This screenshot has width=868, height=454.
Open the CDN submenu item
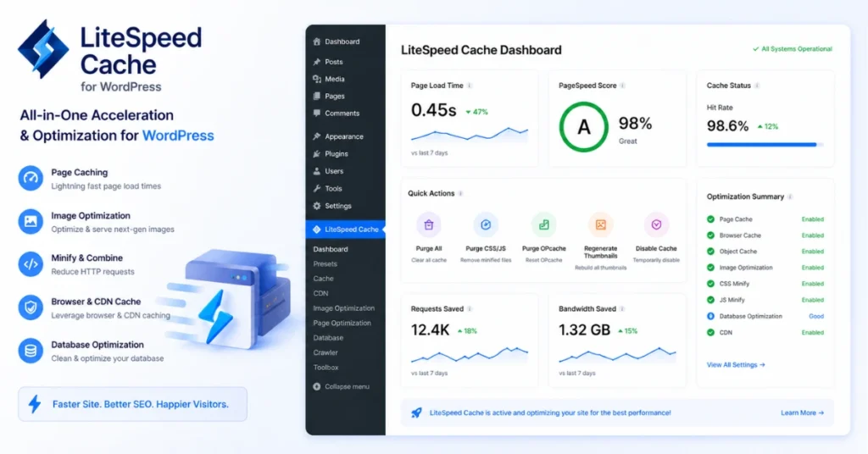(x=320, y=294)
